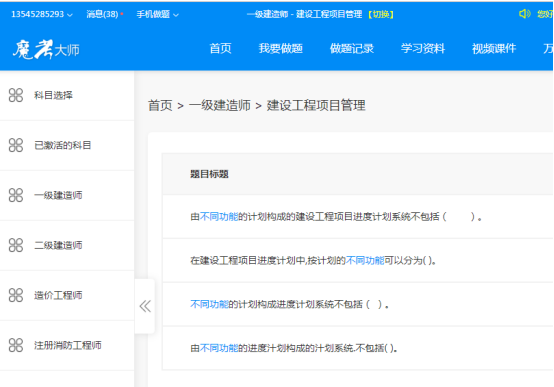The height and width of the screenshot is (387, 554).
Task: Select 注册消防工程师 in the sidebar
Action: (x=67, y=346)
